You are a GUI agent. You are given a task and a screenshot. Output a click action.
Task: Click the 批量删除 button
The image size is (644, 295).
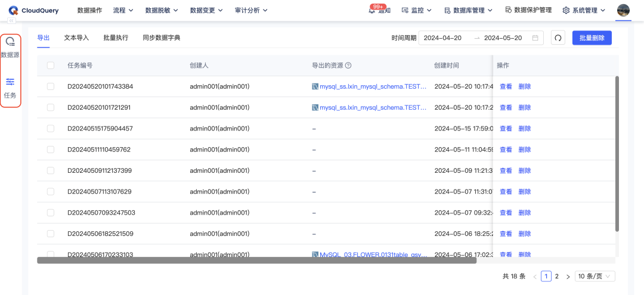coord(592,38)
